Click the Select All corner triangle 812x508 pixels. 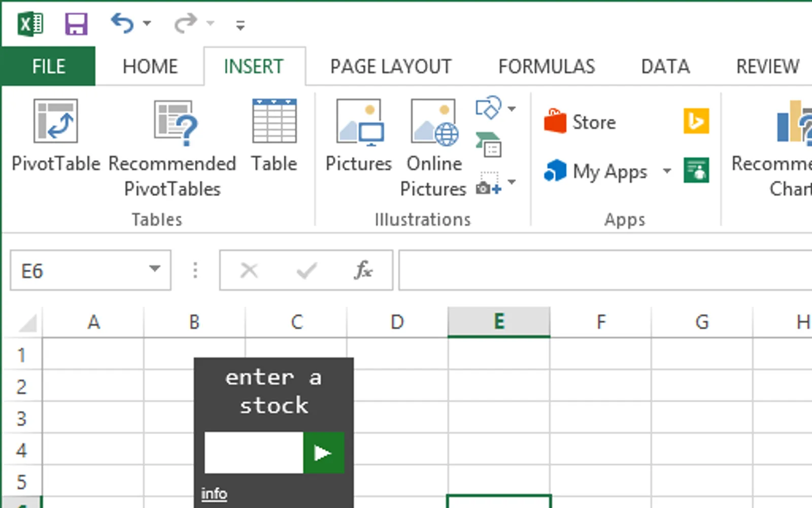click(x=27, y=323)
